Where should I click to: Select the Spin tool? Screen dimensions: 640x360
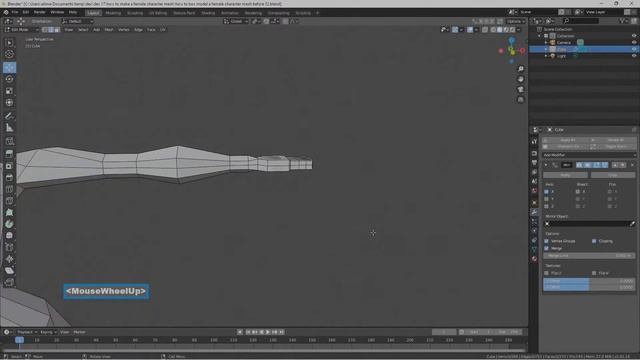(x=9, y=224)
